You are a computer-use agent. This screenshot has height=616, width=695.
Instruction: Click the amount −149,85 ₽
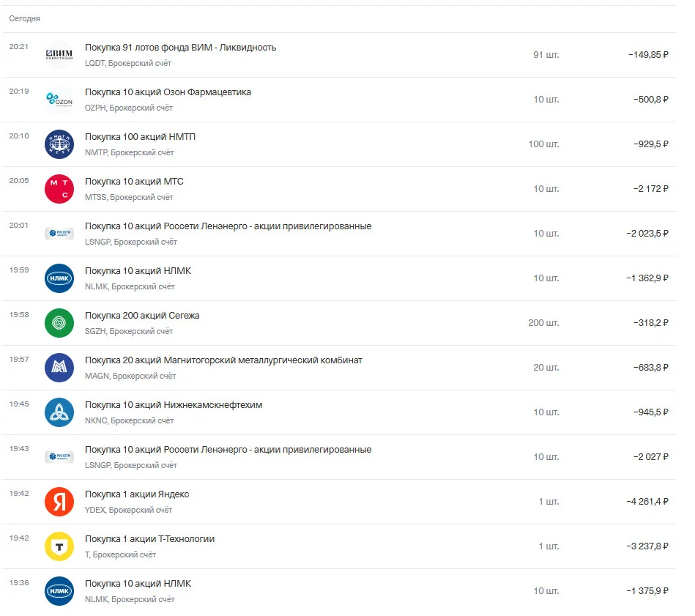click(x=648, y=55)
